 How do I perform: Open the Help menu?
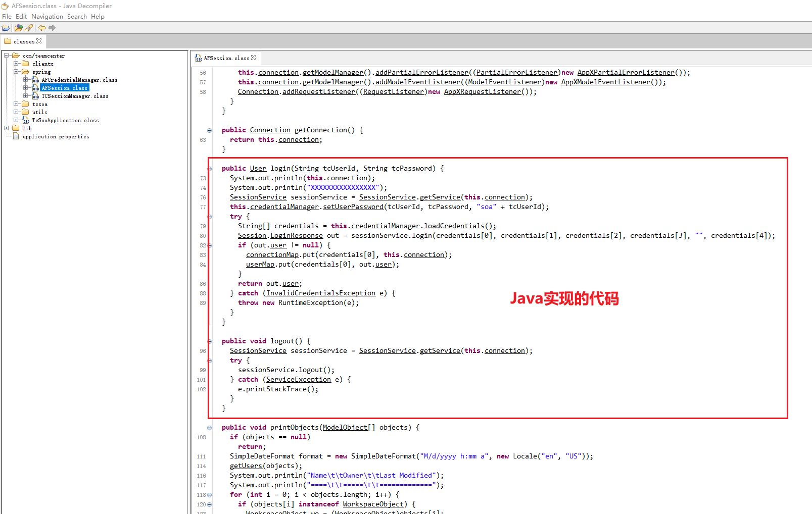[x=98, y=17]
